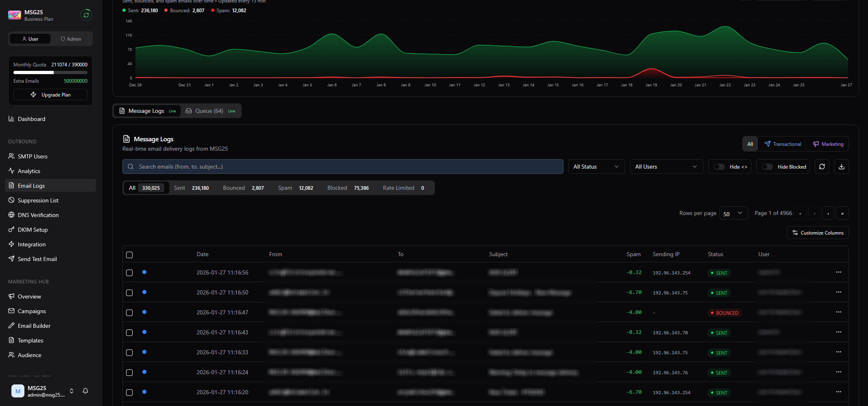Enable the Hide <> toggle
The height and width of the screenshot is (406, 868).
pos(719,167)
